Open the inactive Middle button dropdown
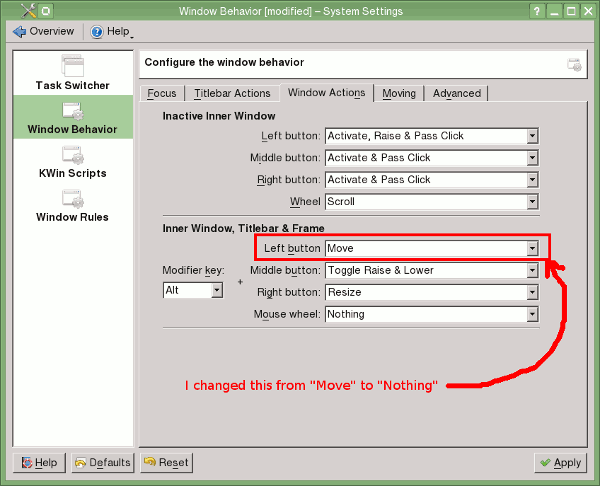This screenshot has width=600, height=486. coord(432,158)
